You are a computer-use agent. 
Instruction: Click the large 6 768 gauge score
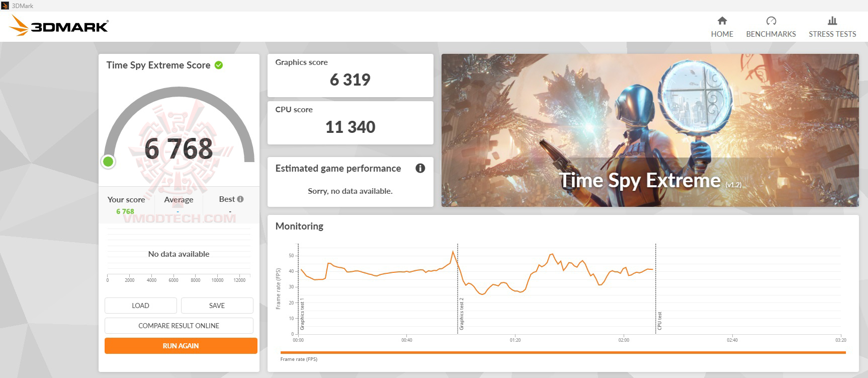pos(179,149)
